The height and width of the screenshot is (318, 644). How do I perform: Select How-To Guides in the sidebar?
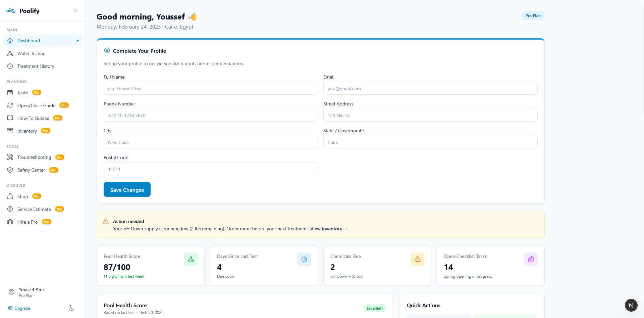pyautogui.click(x=33, y=118)
